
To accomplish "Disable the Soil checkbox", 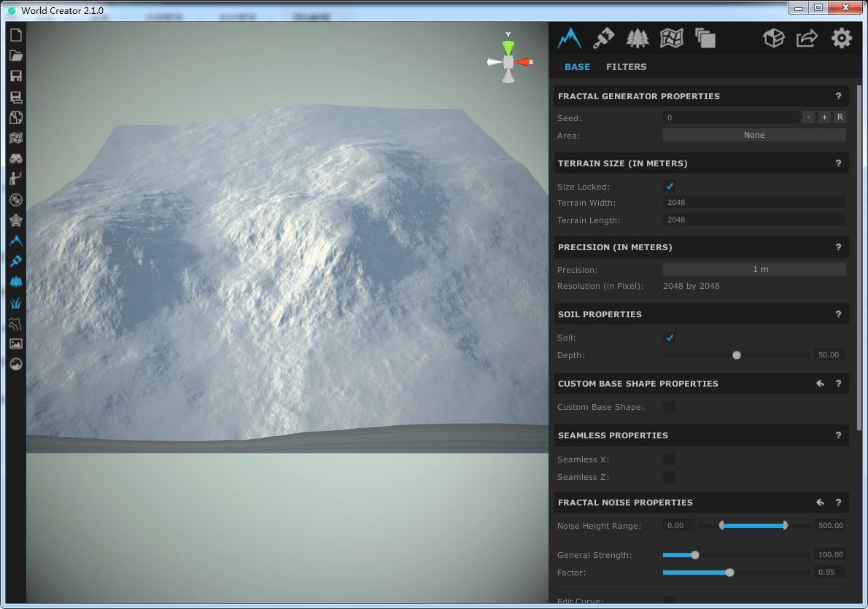I will (x=669, y=338).
